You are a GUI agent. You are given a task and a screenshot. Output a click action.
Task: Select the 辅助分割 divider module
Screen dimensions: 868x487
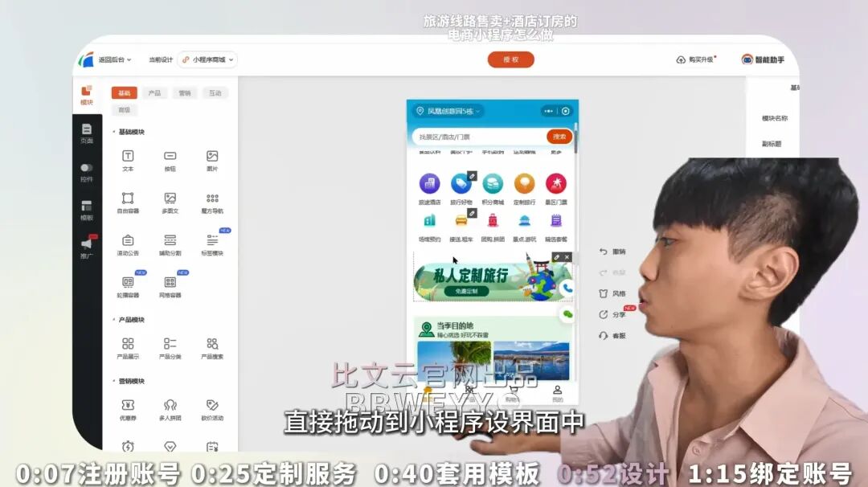(x=170, y=244)
